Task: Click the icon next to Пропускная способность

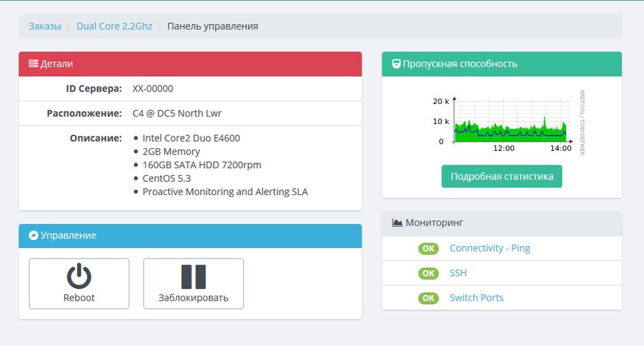Action: (x=396, y=63)
